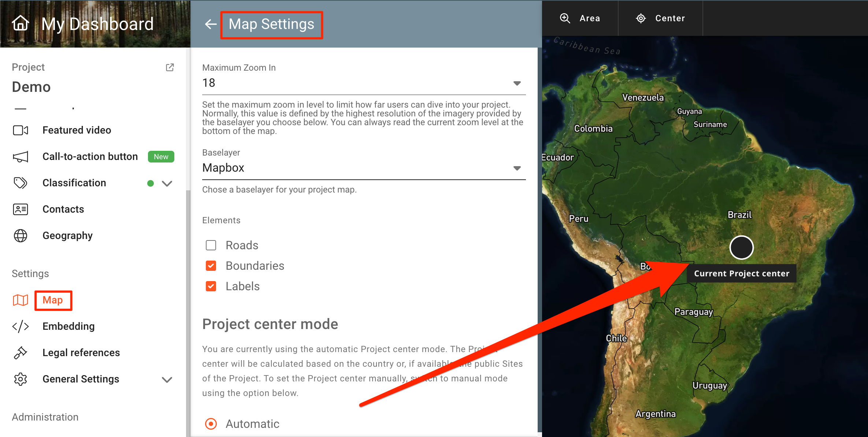Enable the Roads checkbox
The width and height of the screenshot is (868, 437).
coord(211,245)
